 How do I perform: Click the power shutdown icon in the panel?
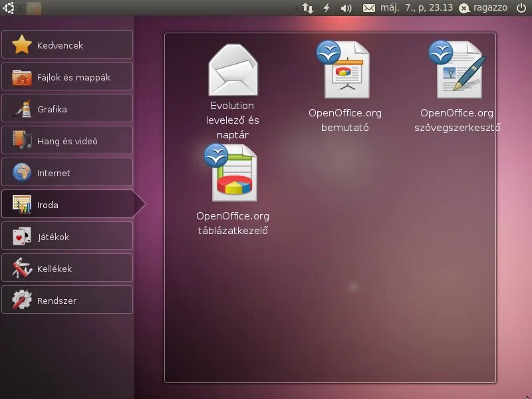click(521, 7)
